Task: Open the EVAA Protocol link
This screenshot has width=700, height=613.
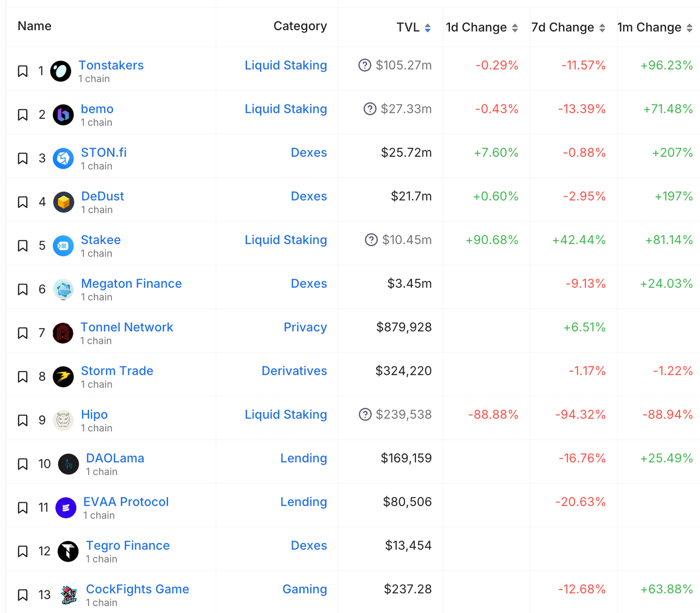Action: 126,502
